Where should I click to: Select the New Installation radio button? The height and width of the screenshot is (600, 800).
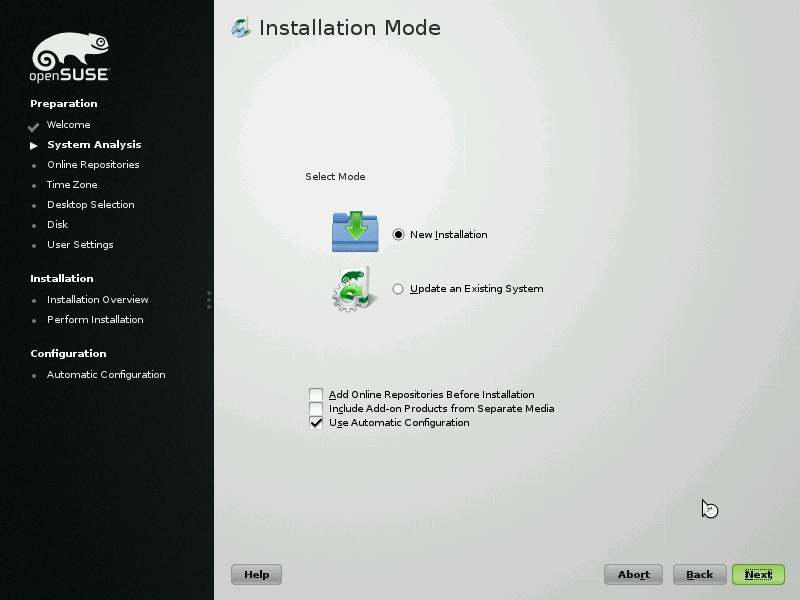coord(399,235)
